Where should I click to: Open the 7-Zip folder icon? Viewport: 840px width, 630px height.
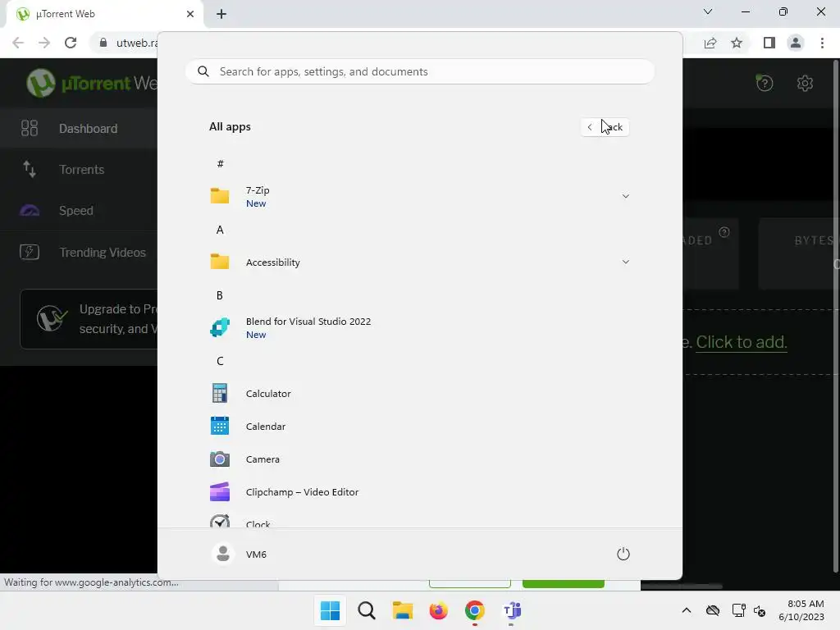click(x=220, y=196)
